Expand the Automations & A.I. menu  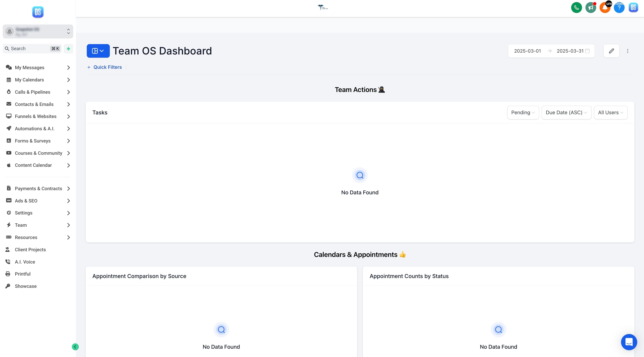(x=38, y=129)
